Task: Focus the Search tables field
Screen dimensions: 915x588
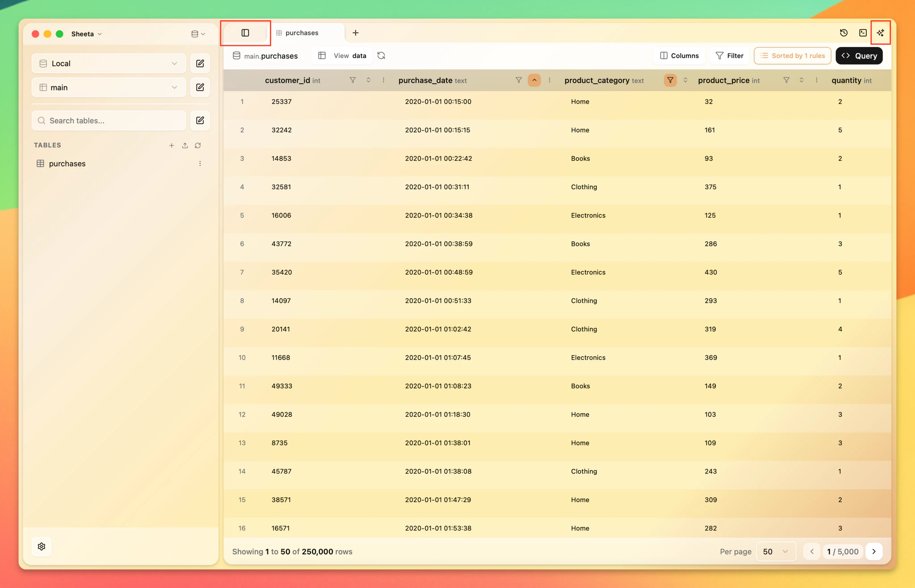Action: (x=109, y=121)
